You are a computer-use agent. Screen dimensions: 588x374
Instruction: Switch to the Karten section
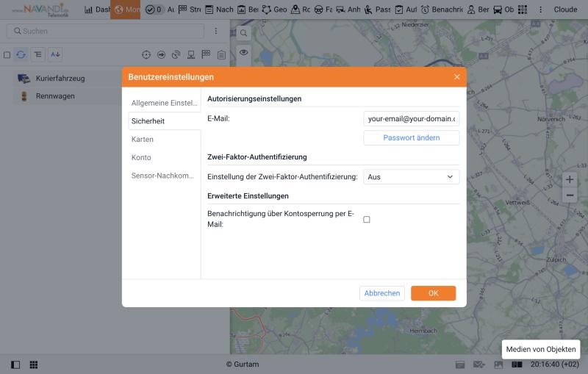click(164, 139)
